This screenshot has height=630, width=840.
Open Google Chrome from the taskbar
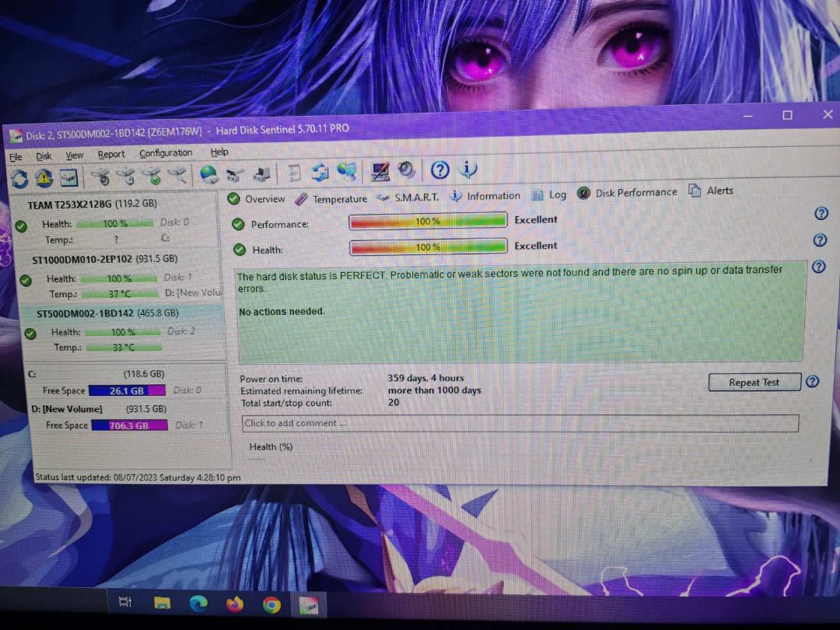tap(271, 605)
